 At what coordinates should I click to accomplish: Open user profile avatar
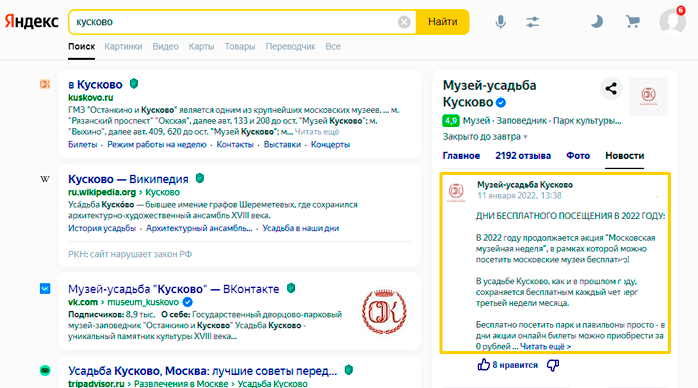[x=672, y=21]
